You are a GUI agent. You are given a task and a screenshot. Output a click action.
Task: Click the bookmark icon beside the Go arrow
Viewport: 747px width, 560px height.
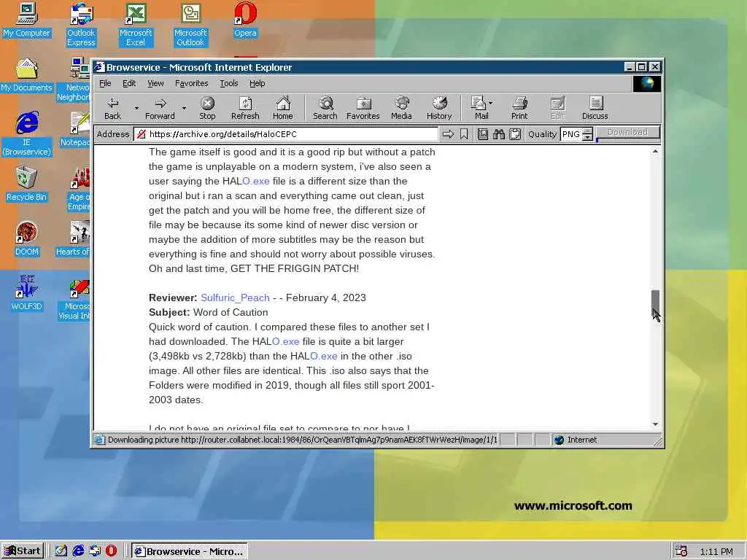point(464,134)
